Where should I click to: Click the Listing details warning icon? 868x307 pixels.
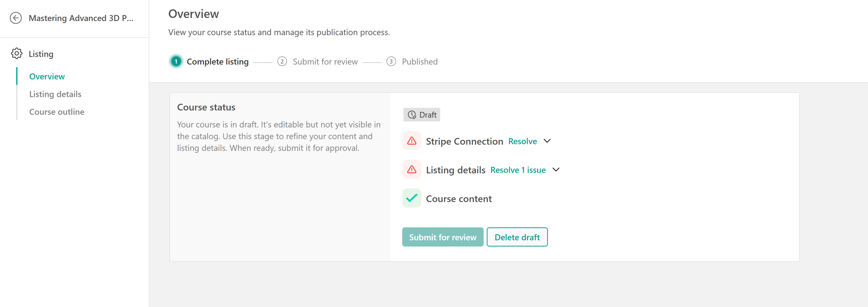click(411, 170)
